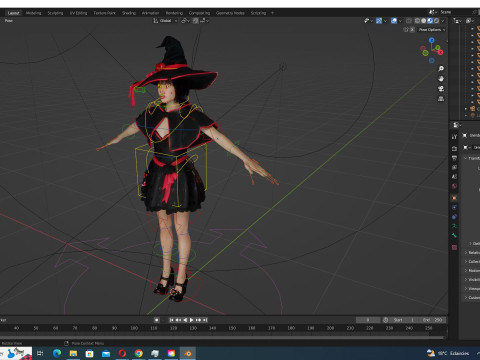Screen dimensions: 480x360
Task: Open the Tool properties tab
Action: (454, 137)
